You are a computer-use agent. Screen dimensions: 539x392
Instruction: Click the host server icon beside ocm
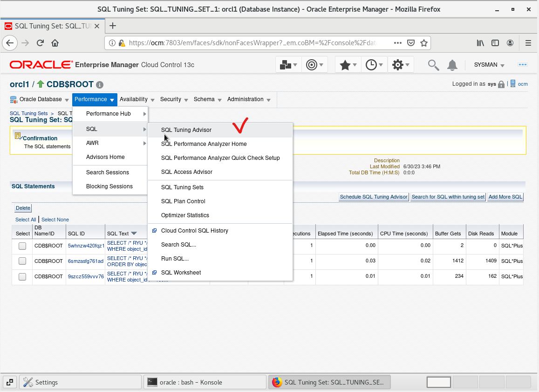(x=513, y=83)
